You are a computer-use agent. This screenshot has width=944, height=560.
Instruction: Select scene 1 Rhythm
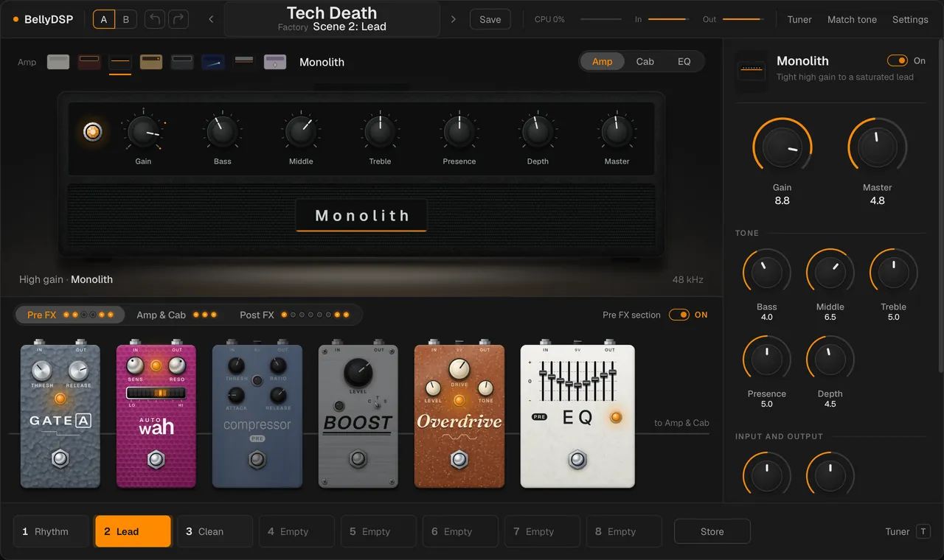coord(51,531)
